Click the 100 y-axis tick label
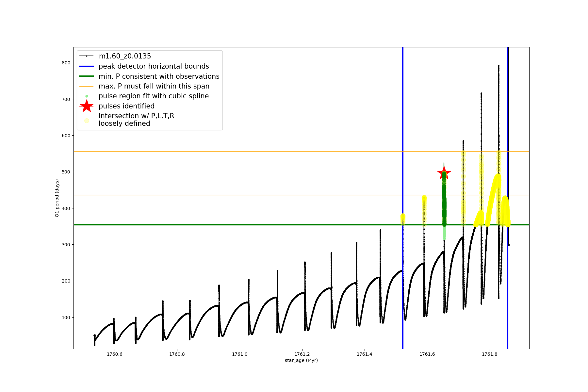 pos(66,317)
